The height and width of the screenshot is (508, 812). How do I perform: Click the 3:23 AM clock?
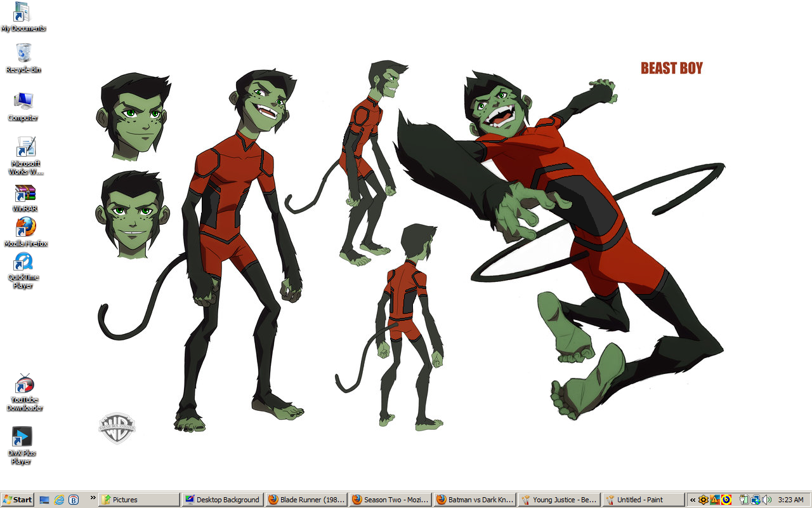790,500
